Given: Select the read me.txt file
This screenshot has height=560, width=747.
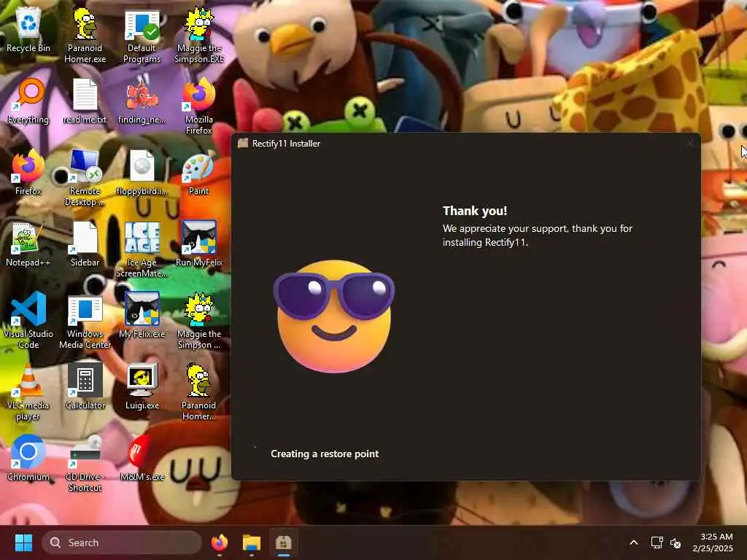Looking at the screenshot, I should point(85,101).
